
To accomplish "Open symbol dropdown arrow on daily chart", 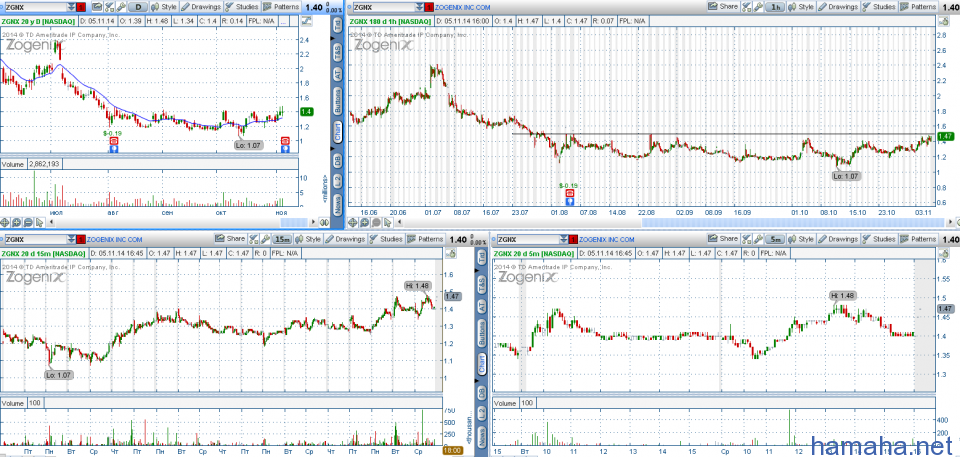I will pos(72,7).
